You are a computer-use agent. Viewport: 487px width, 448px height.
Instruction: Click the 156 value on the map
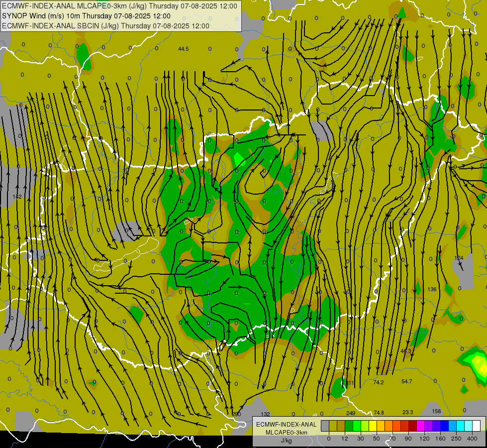436,411
